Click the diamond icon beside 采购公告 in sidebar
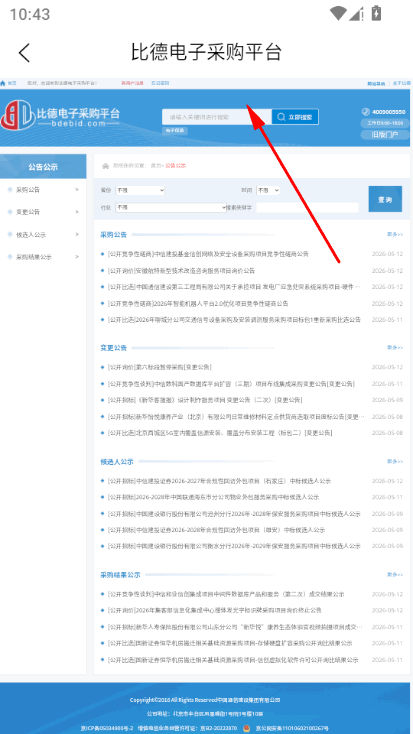The image size is (413, 734). (10, 190)
